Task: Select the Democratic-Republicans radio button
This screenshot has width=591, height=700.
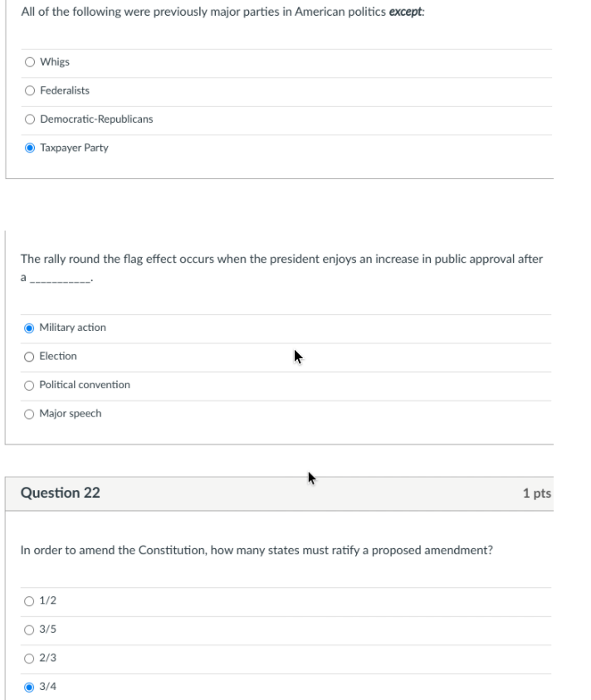Action: (30, 119)
